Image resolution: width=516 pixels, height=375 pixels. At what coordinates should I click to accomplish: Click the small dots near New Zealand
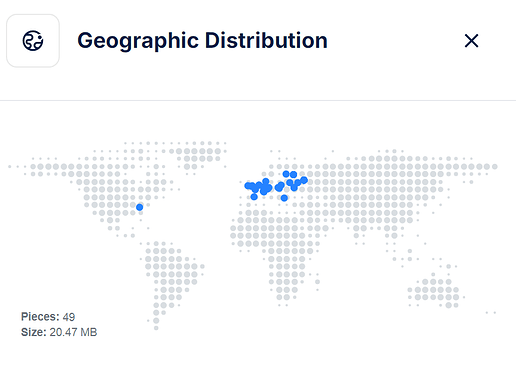(491, 313)
